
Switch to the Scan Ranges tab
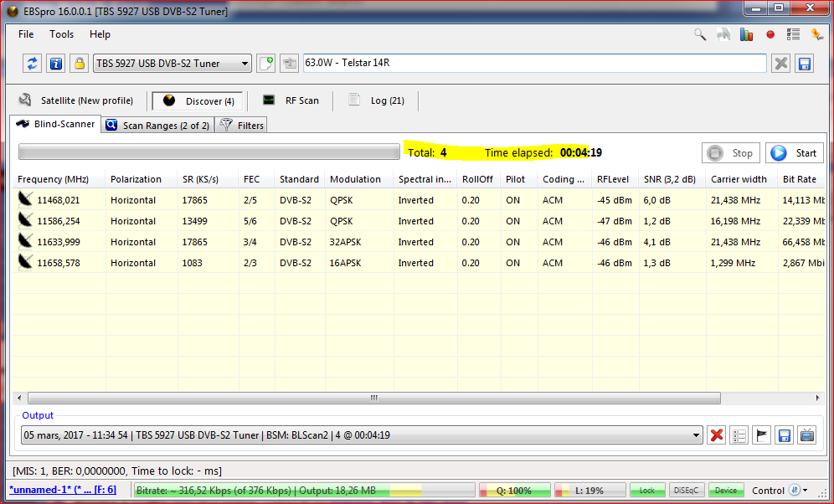(x=157, y=126)
